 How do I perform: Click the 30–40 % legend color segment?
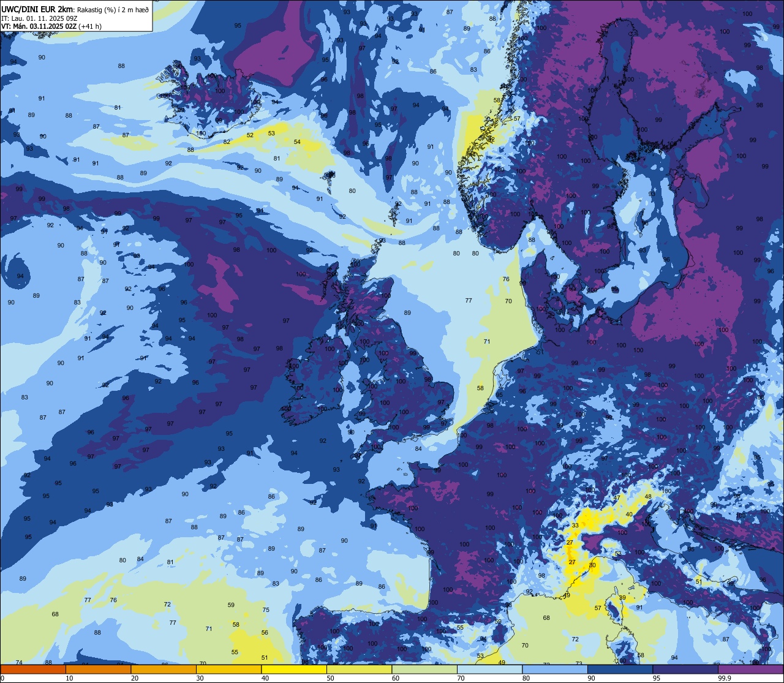pos(228,669)
